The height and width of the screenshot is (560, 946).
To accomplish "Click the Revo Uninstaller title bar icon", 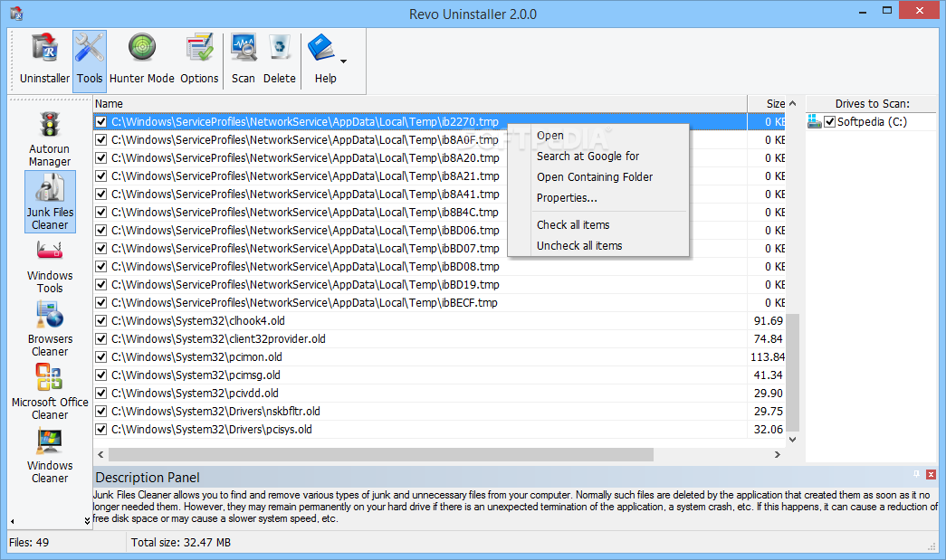I will [x=16, y=13].
